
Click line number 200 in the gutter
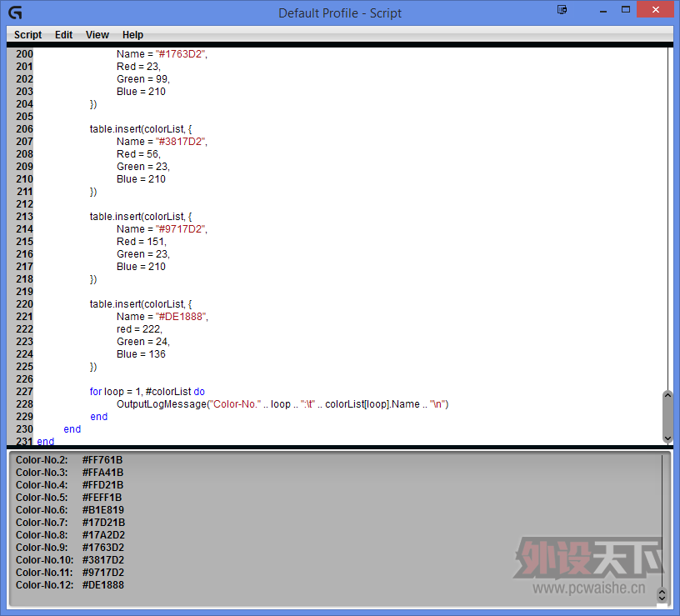click(x=24, y=54)
